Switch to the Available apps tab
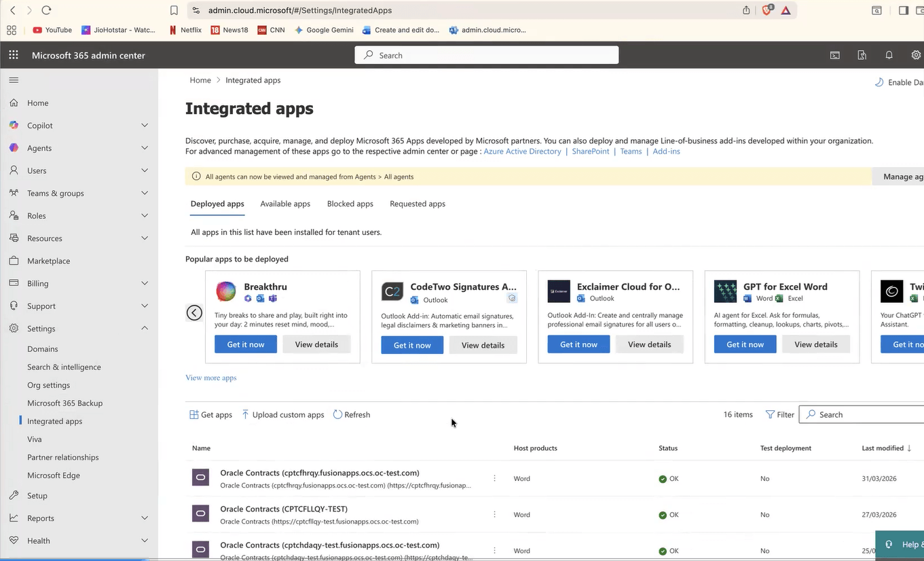The image size is (924, 561). (285, 203)
